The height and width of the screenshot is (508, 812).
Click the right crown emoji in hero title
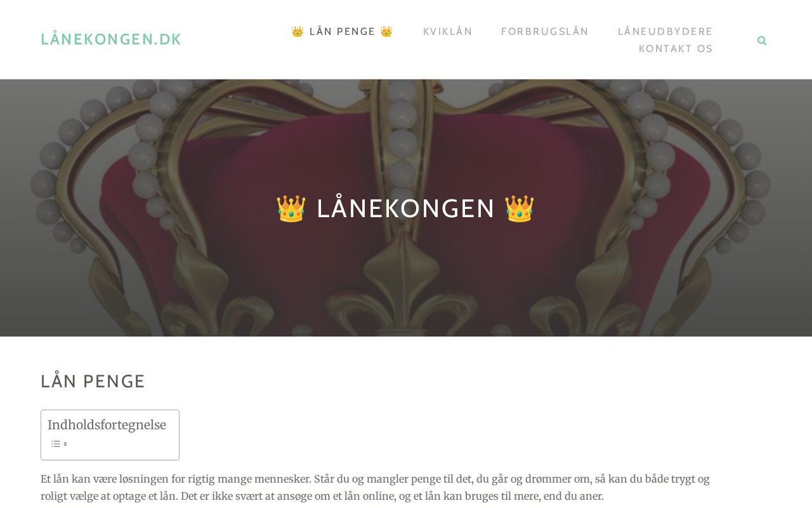click(x=520, y=208)
